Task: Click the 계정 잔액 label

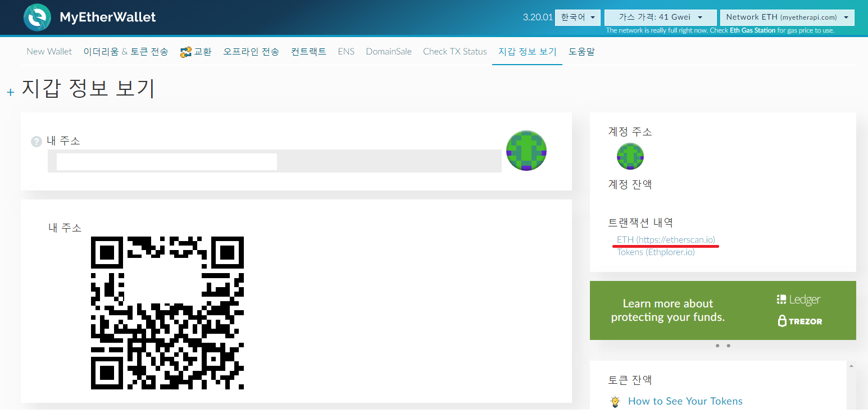Action: [x=630, y=184]
